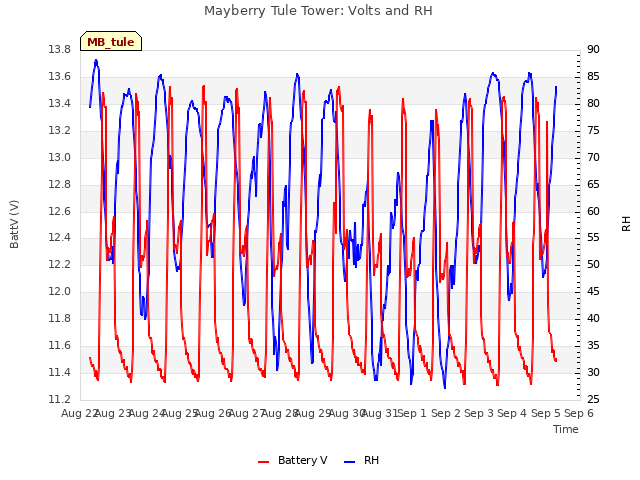This screenshot has height=480, width=640.
Task: Click the Sep 1 date tick label
Action: pos(412,413)
